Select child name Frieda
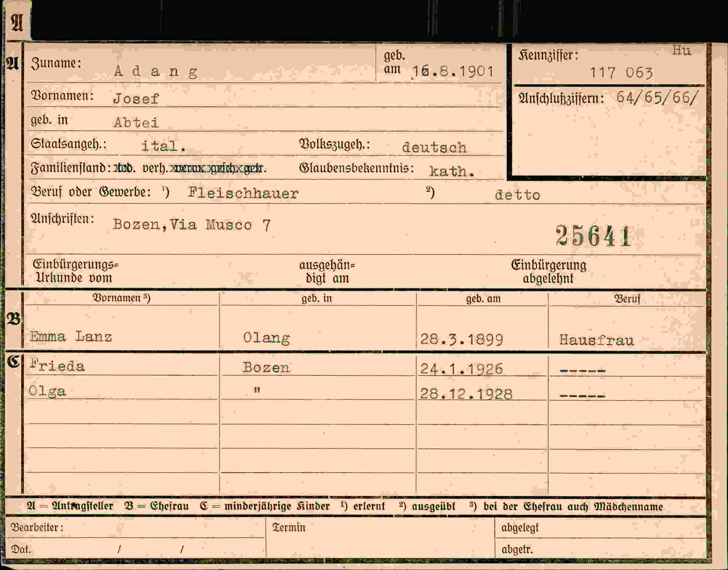728x570 pixels. coord(57,366)
